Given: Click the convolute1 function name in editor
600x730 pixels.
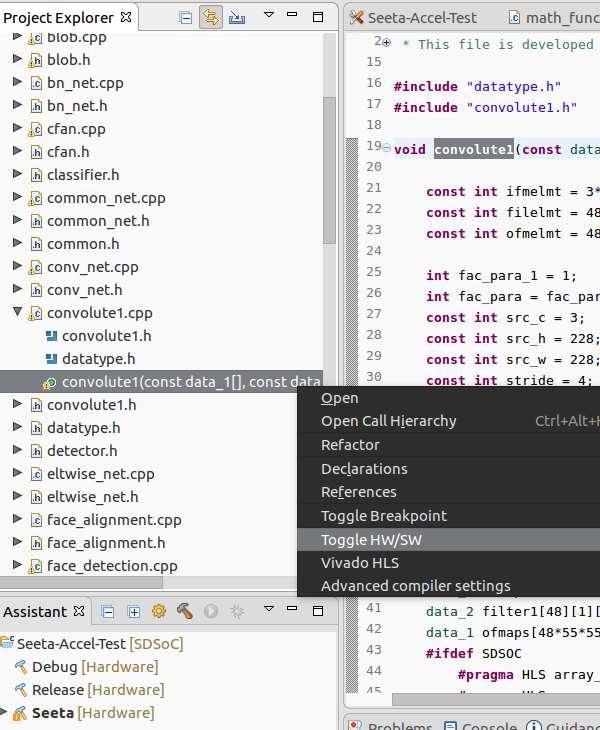Looking at the screenshot, I should [x=474, y=149].
